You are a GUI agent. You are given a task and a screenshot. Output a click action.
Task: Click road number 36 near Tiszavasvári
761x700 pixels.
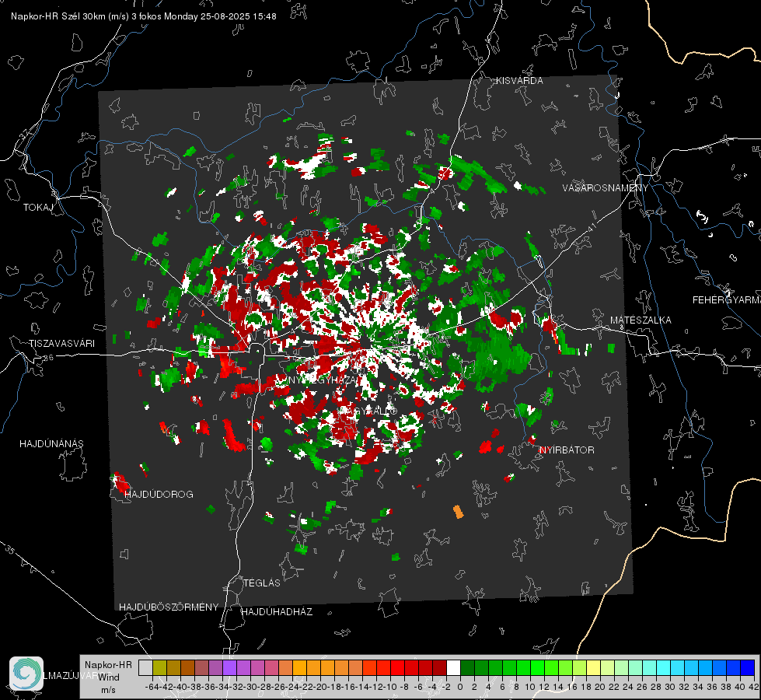pos(48,358)
